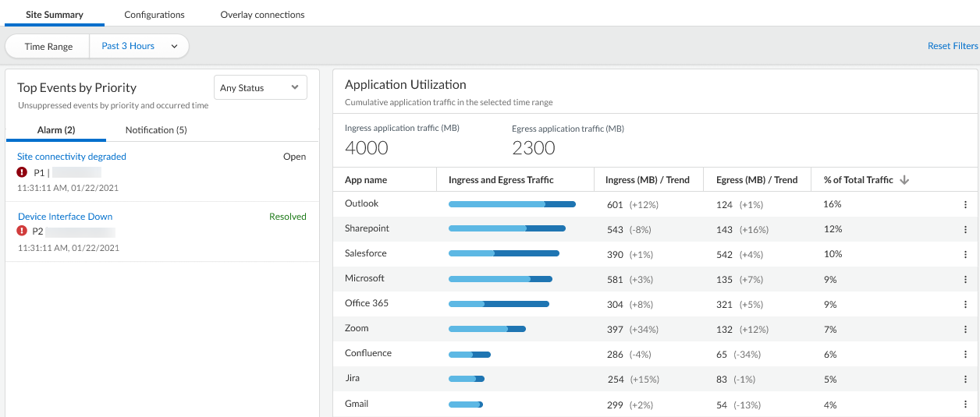This screenshot has height=417, width=980.
Task: Click the P1 critical alarm icon
Action: click(22, 172)
